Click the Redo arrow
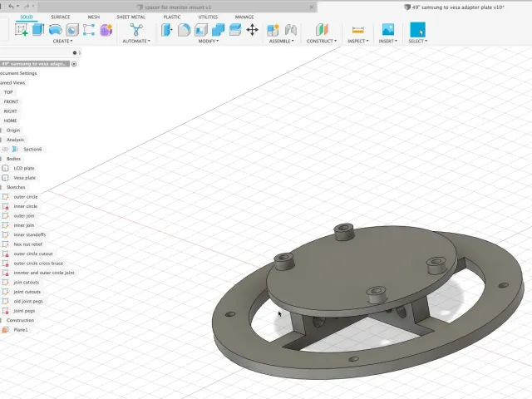Screen dimensions: 532x399 [27, 7]
